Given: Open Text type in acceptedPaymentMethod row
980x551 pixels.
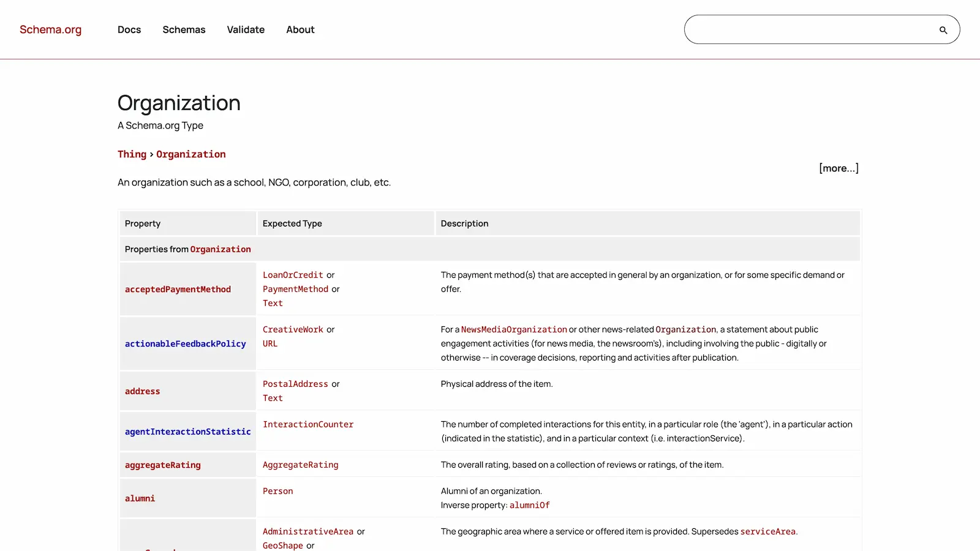Looking at the screenshot, I should tap(273, 303).
